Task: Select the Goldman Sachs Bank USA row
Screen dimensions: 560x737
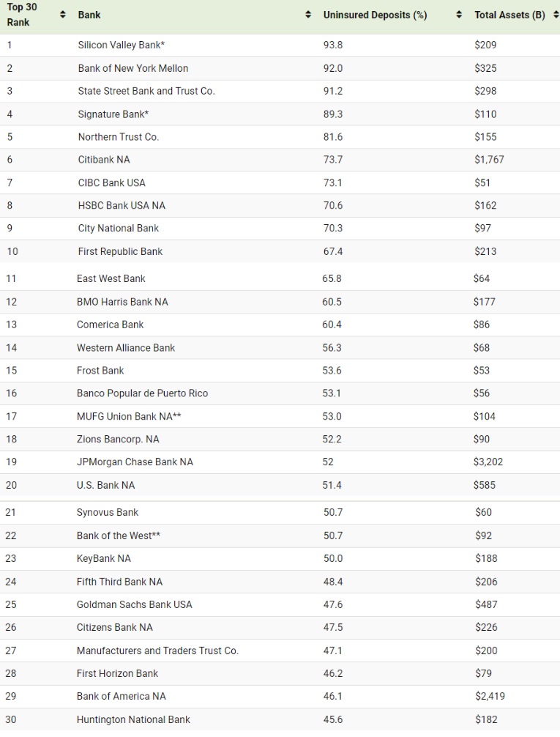Action: (135, 604)
